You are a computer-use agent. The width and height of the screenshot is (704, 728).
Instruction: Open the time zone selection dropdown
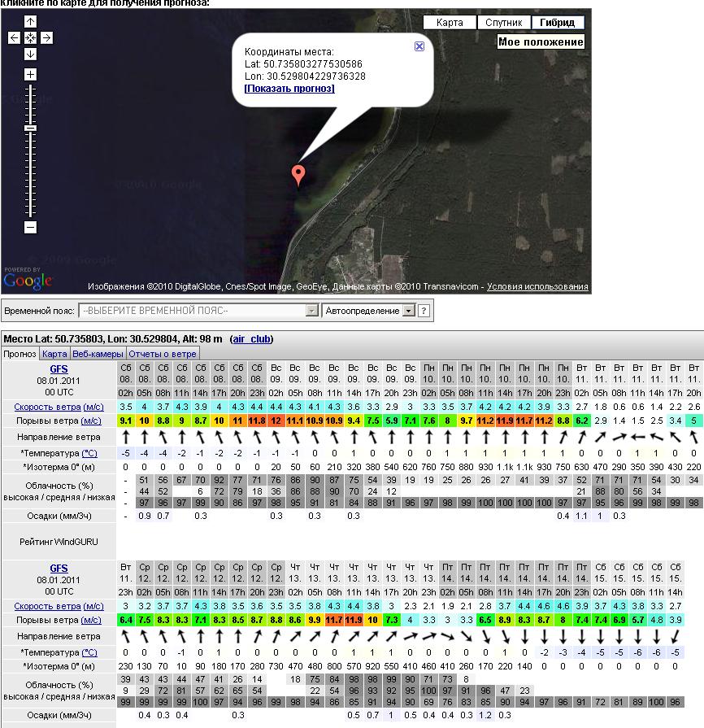click(198, 311)
